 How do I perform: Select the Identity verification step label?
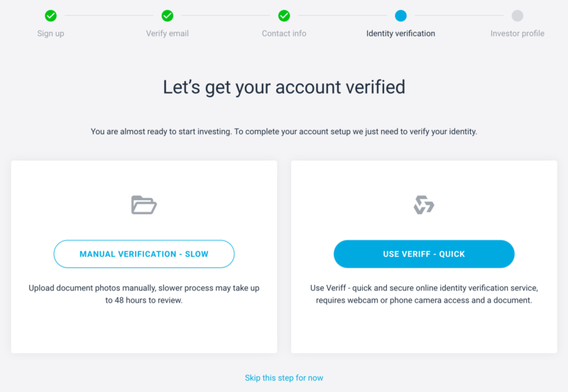click(400, 33)
